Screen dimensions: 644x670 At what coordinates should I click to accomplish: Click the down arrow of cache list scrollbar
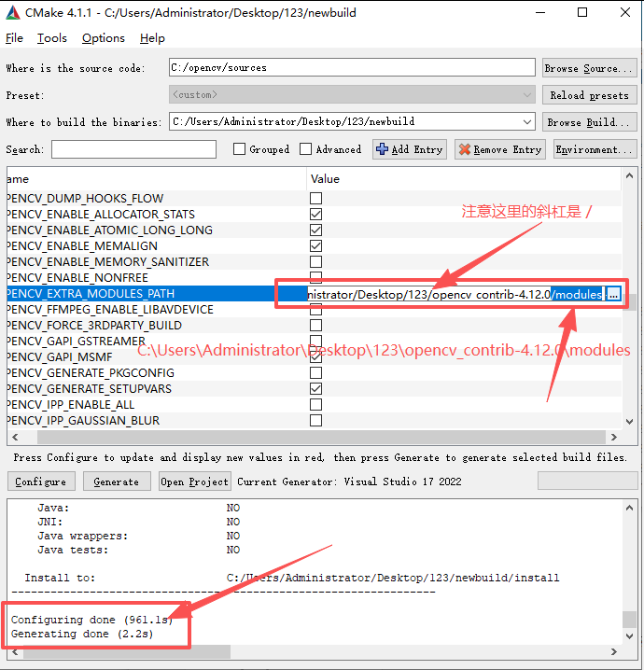(x=629, y=421)
